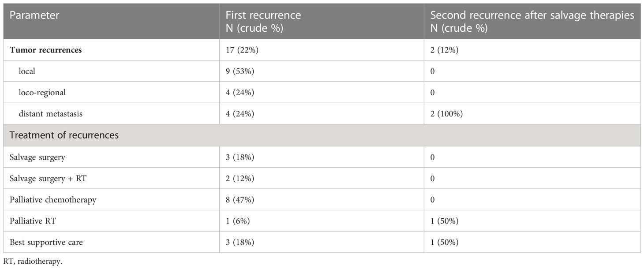Select the 2 (100%) cell
This screenshot has height=269, width=644.
(x=446, y=114)
